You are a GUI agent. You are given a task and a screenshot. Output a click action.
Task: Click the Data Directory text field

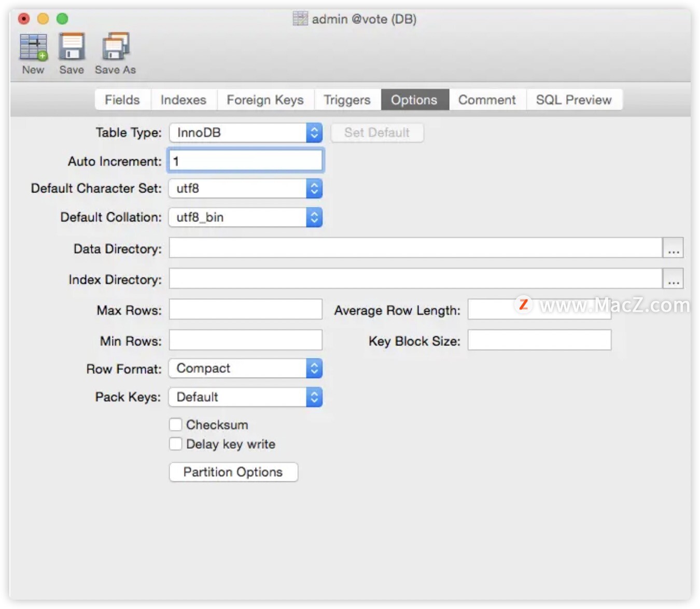tap(416, 248)
